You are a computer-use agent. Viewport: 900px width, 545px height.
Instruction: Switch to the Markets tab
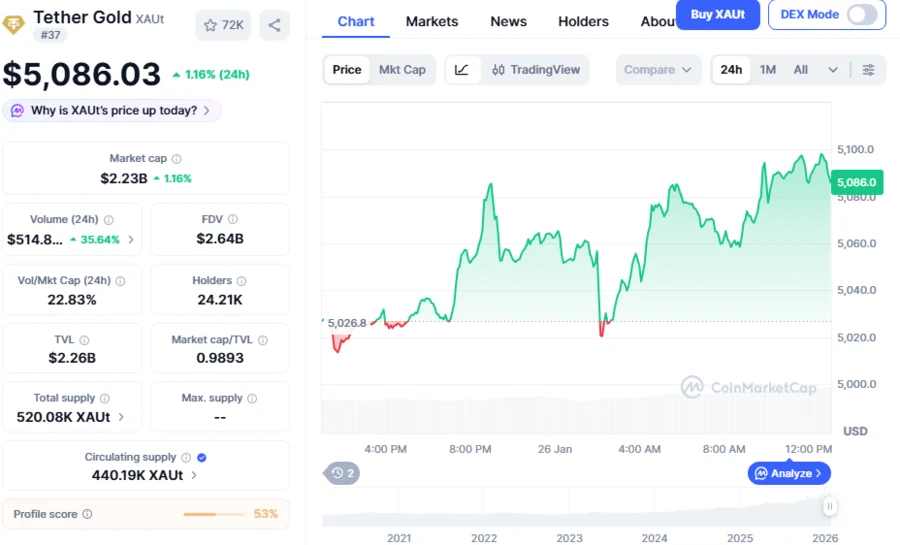(432, 21)
